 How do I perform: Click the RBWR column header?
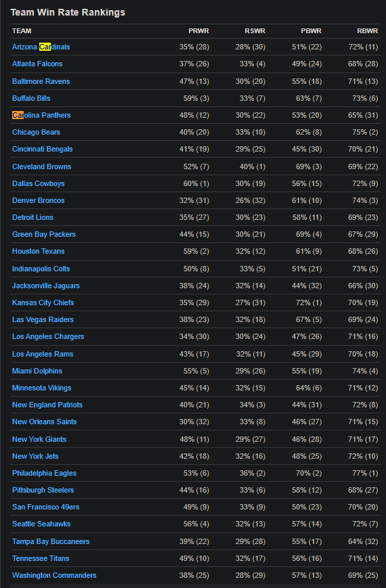368,31
